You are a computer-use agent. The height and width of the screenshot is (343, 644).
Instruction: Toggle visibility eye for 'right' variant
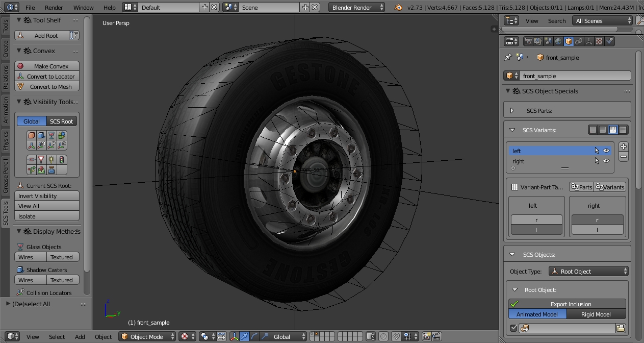tap(606, 161)
